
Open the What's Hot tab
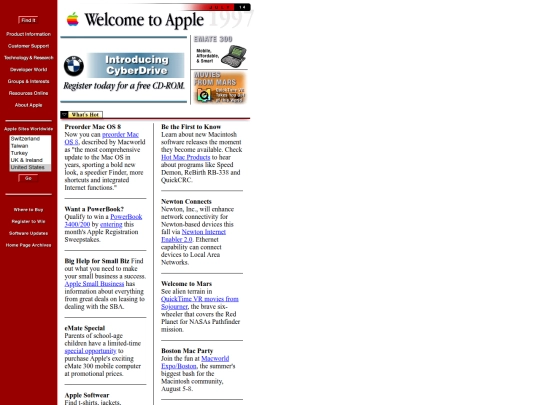click(85, 115)
